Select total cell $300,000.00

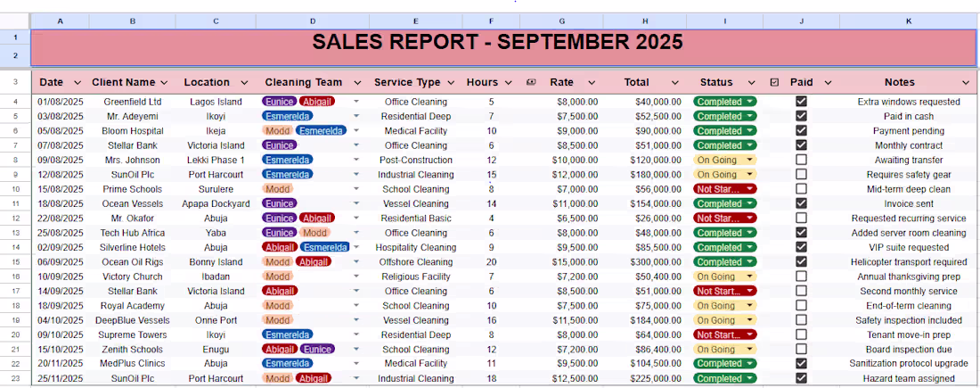(645, 261)
